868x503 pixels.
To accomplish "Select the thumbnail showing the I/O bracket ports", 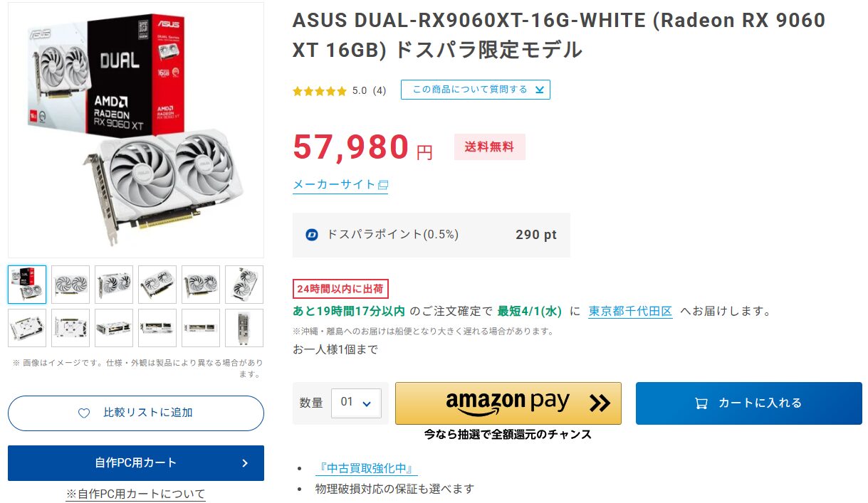I will [x=244, y=328].
